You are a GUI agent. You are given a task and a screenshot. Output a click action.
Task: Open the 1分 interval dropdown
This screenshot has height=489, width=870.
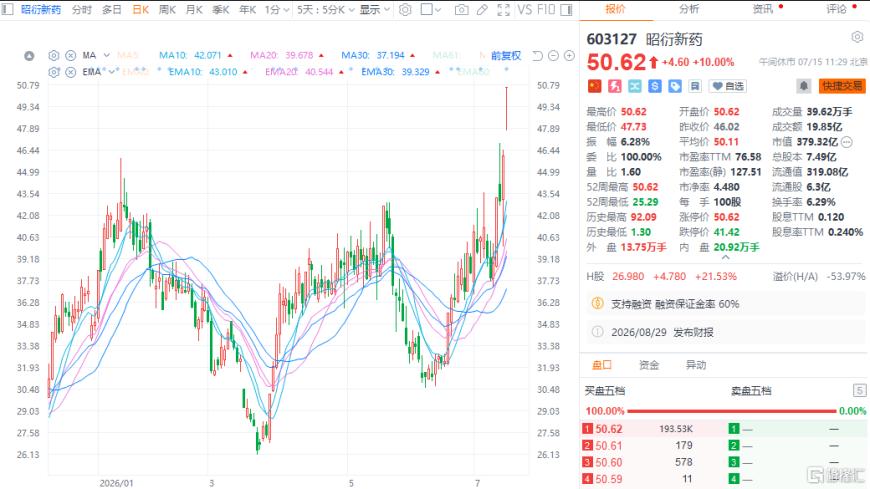(276, 9)
